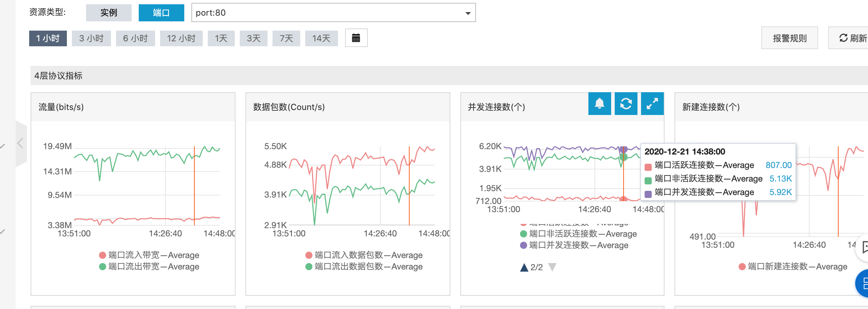Collapse the left sidebar arrow
Image resolution: width=868 pixels, height=309 pixels.
(21, 143)
